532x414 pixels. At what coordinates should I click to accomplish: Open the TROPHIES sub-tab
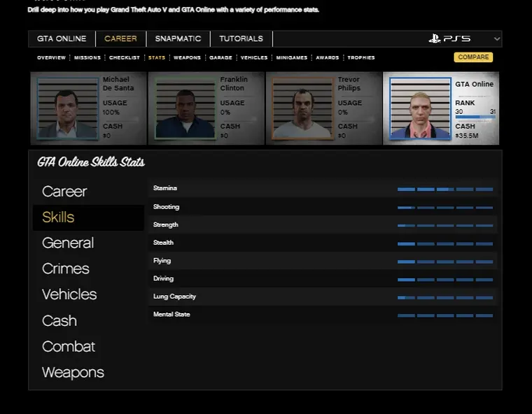361,57
